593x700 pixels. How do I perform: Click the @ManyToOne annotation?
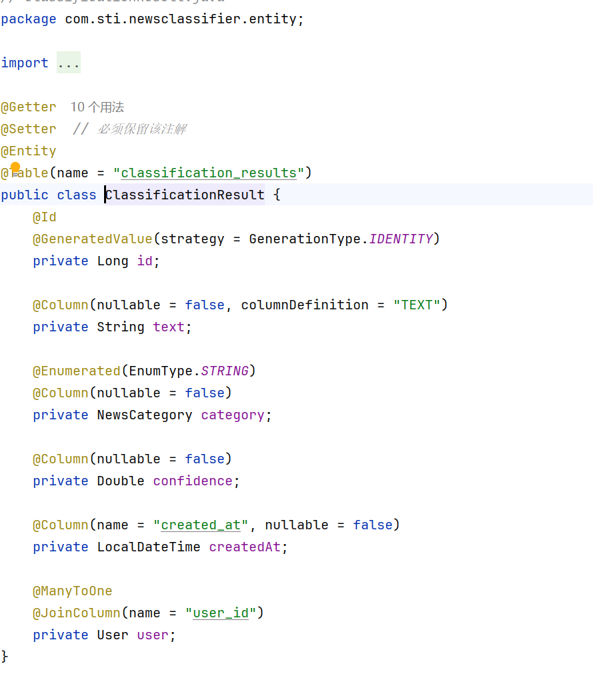[72, 591]
